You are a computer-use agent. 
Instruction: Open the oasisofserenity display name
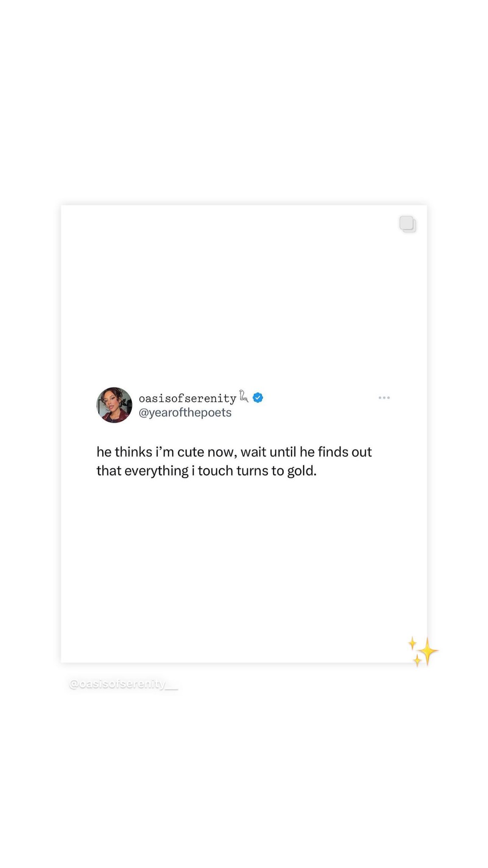click(187, 398)
